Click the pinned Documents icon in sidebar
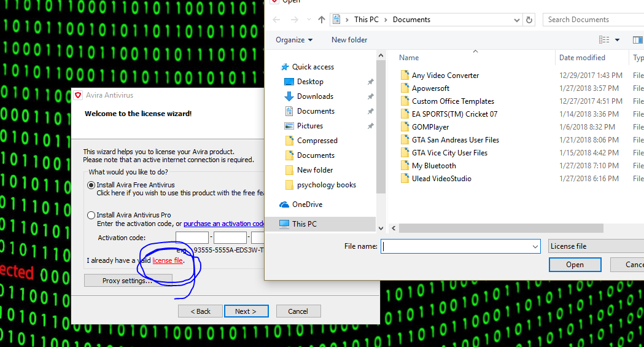The image size is (644, 347). (x=289, y=111)
